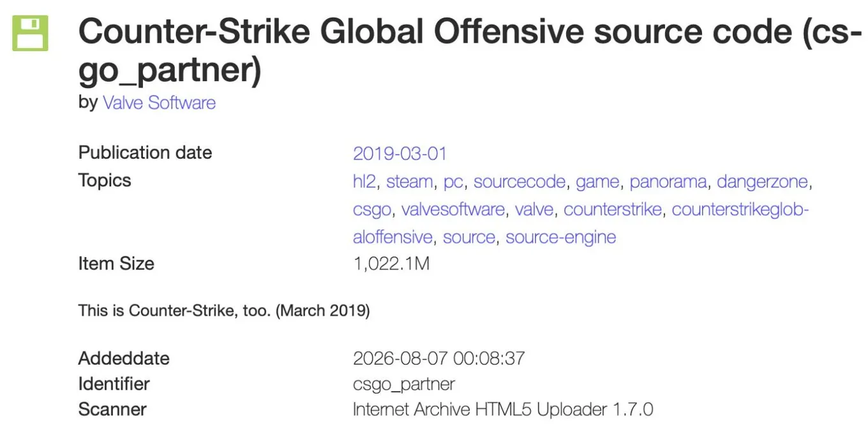
Task: Follow the valvesoftware topic link
Action: pyautogui.click(x=453, y=209)
